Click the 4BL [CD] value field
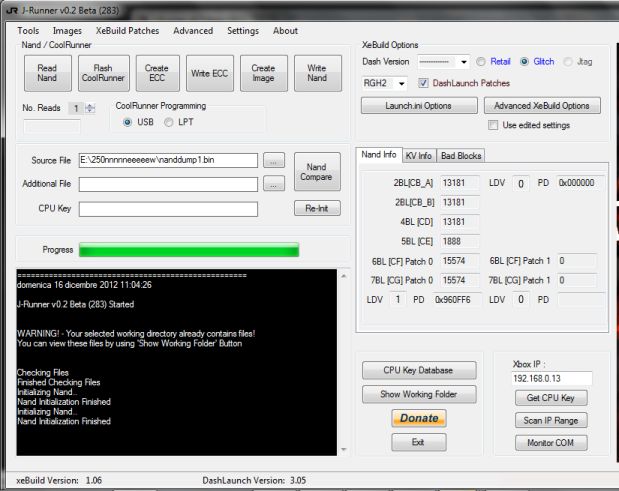619x491 pixels. click(x=460, y=222)
